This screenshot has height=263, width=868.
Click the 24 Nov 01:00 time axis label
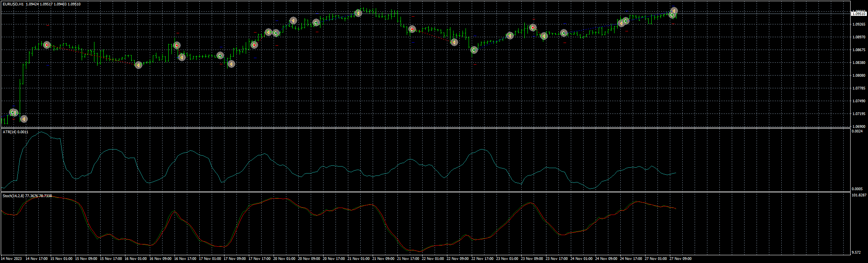581,258
